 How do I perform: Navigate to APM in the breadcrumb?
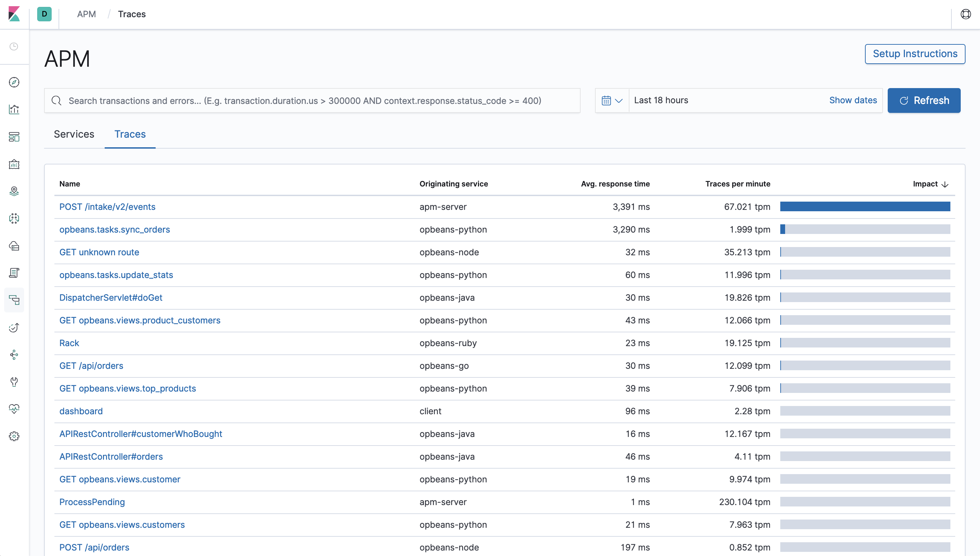[86, 14]
